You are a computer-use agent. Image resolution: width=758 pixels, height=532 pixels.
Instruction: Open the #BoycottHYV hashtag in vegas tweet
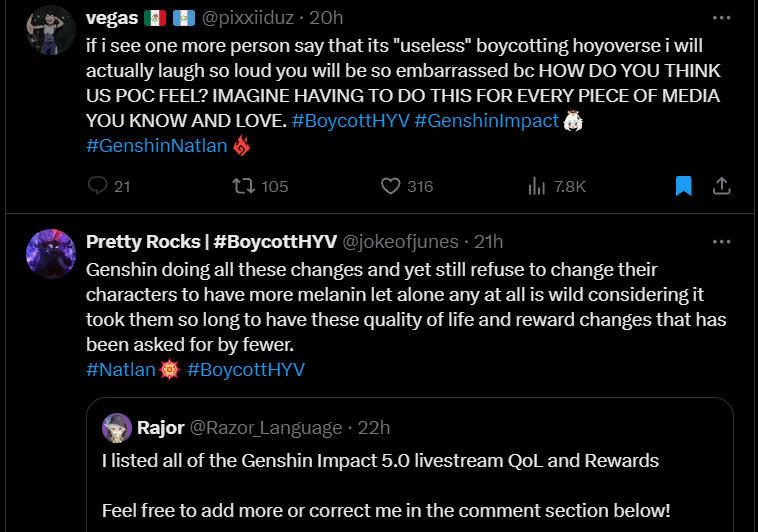(x=349, y=121)
